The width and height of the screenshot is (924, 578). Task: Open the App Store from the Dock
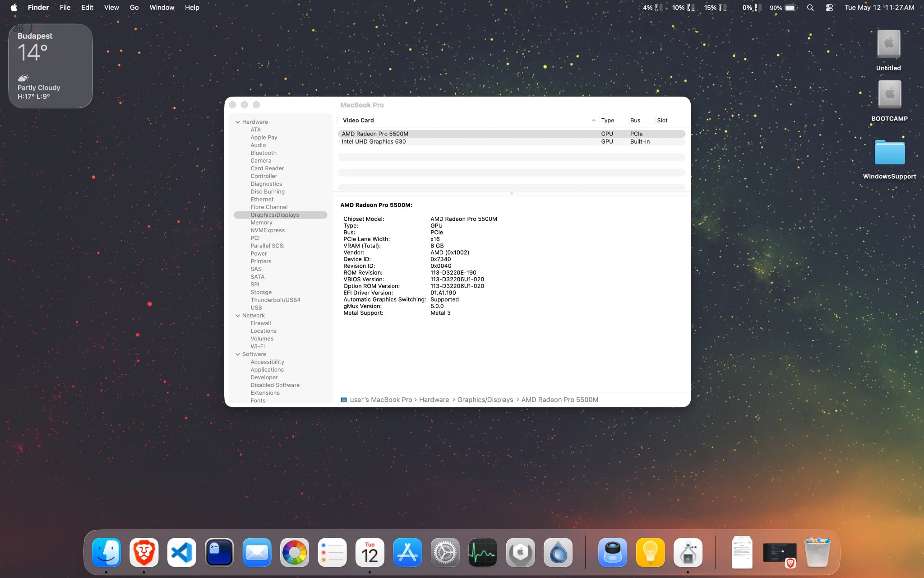coord(407,552)
